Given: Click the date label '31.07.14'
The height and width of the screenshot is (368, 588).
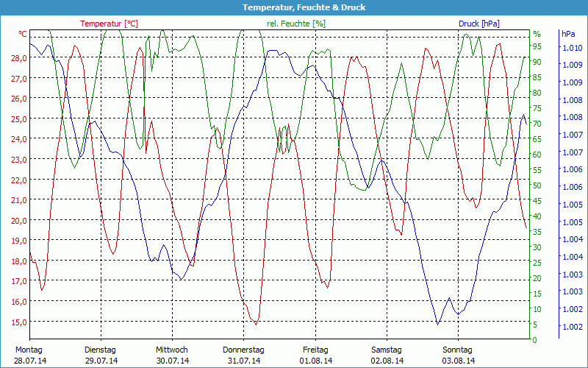Looking at the screenshot, I should (x=244, y=361).
